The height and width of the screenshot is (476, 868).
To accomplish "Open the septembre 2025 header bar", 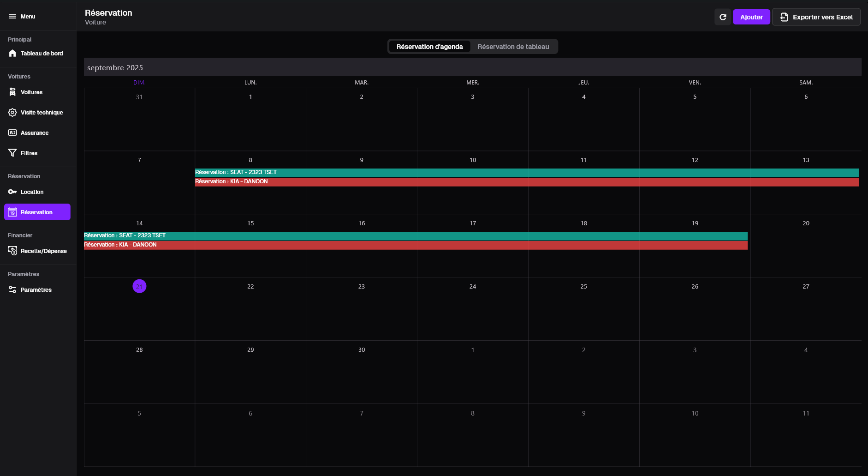I will click(x=115, y=67).
